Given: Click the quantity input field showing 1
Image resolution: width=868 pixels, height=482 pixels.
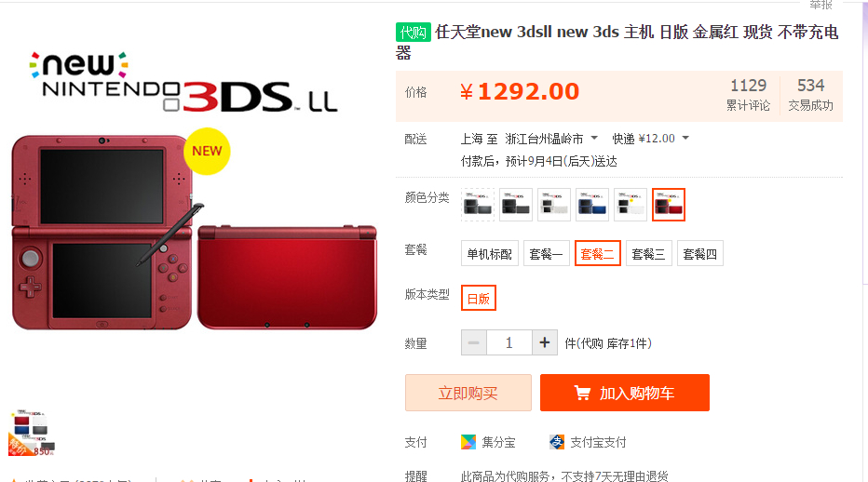Looking at the screenshot, I should (509, 342).
